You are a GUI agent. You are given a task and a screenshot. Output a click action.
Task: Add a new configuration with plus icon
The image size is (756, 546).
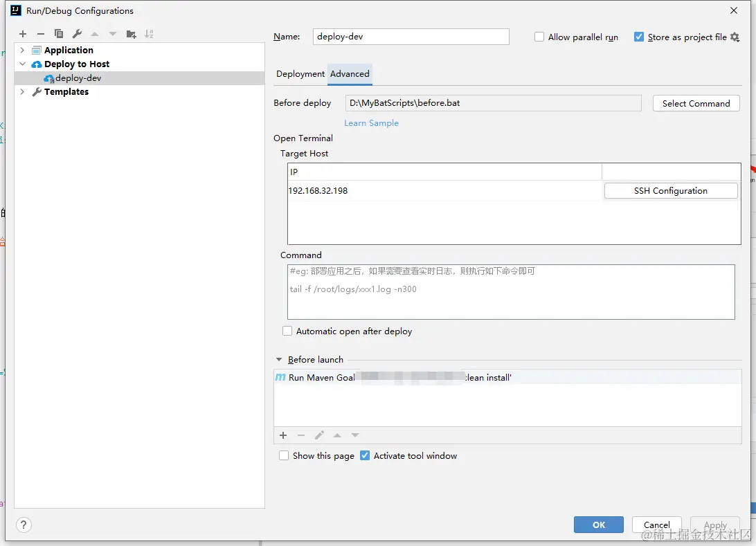[x=23, y=34]
